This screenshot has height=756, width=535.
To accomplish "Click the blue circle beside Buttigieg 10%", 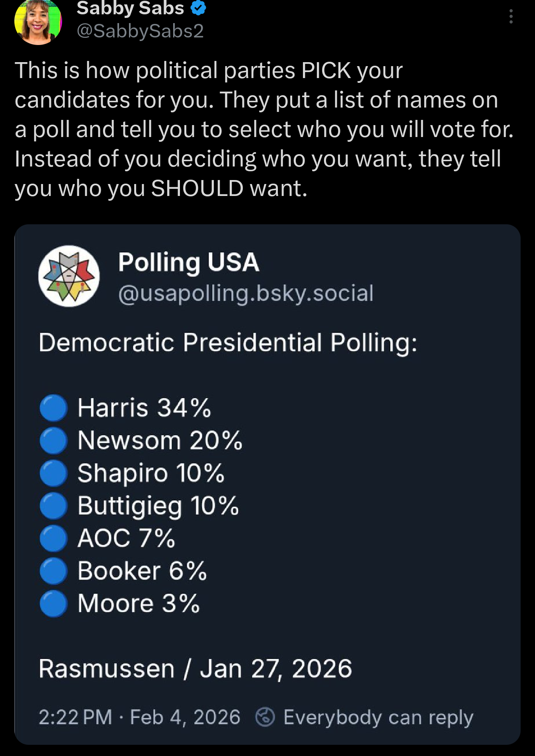I will 53,506.
